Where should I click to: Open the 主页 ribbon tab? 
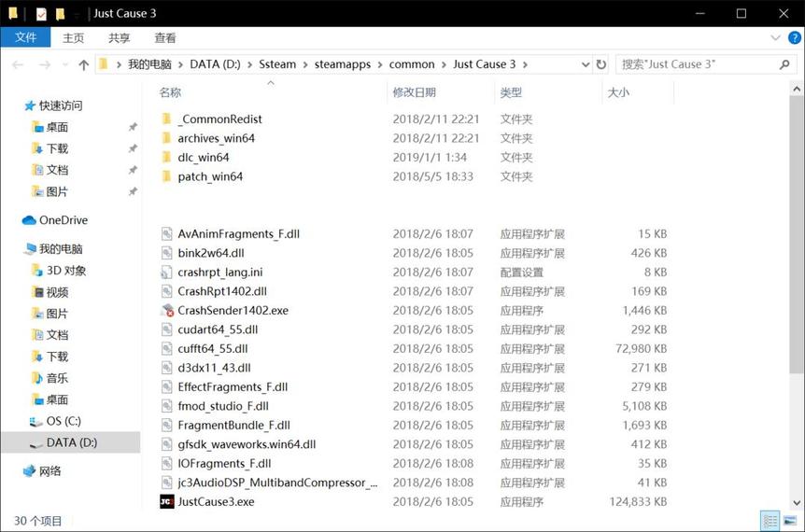point(73,37)
